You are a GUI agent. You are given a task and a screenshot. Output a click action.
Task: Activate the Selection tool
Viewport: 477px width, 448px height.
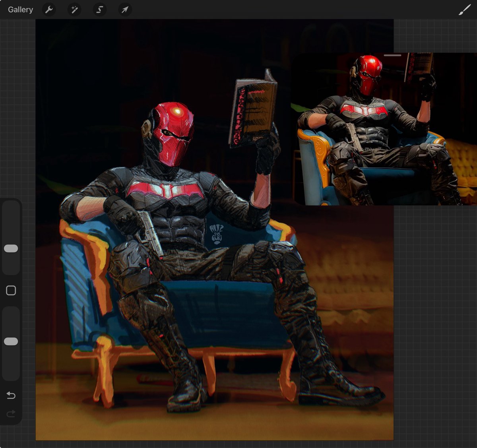pyautogui.click(x=100, y=10)
